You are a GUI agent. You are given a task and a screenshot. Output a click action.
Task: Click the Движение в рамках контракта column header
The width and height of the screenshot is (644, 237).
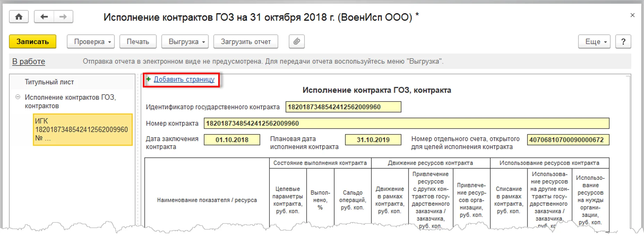390,200
